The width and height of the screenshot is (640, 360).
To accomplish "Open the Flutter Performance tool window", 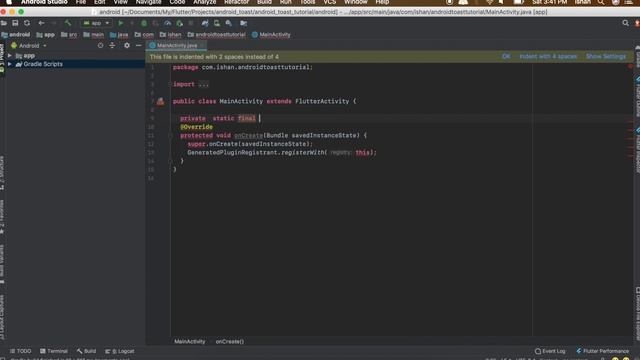I will (602, 351).
